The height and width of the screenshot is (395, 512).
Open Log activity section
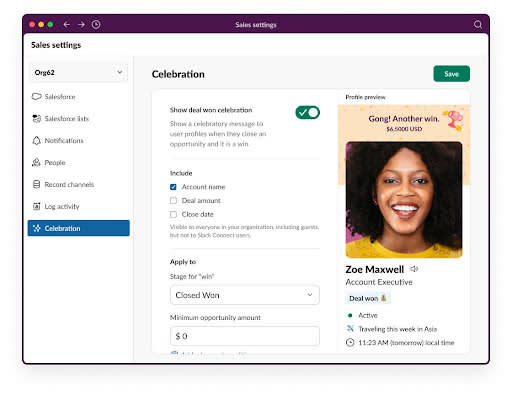[79, 206]
